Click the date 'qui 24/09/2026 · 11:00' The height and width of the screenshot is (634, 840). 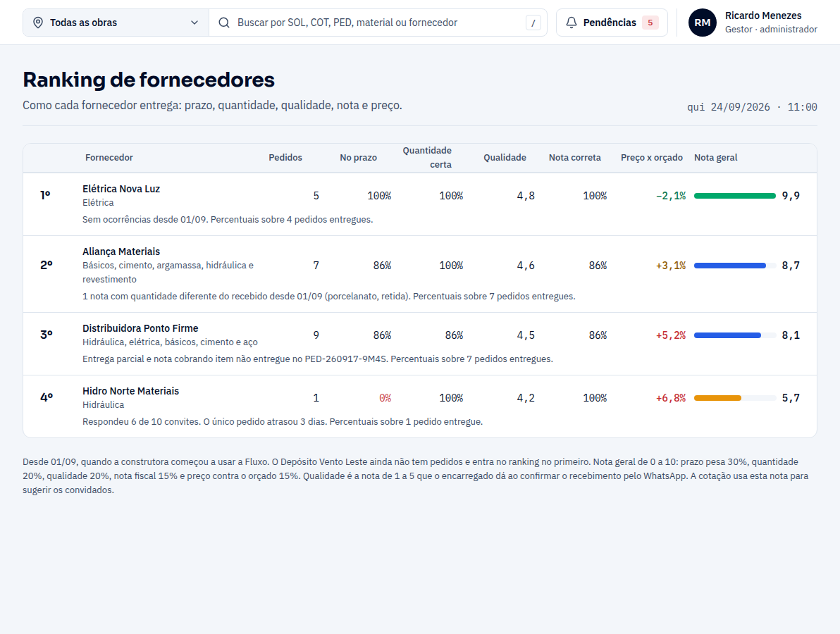pyautogui.click(x=752, y=107)
